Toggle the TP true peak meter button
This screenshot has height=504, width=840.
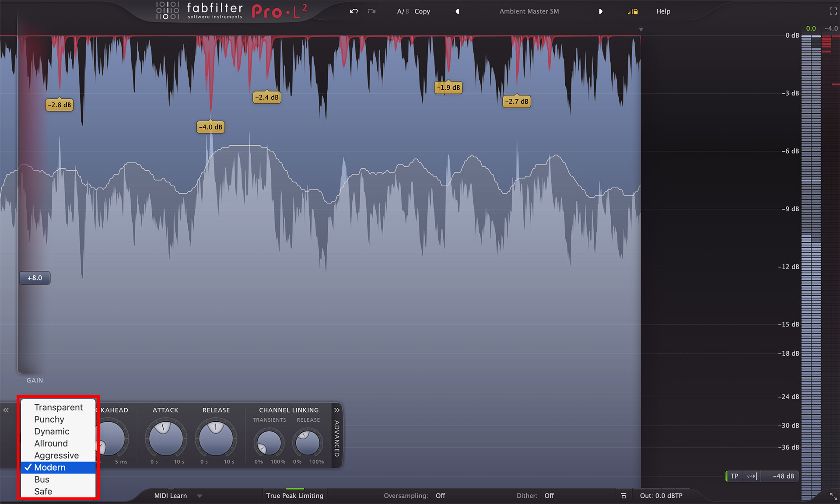click(734, 476)
